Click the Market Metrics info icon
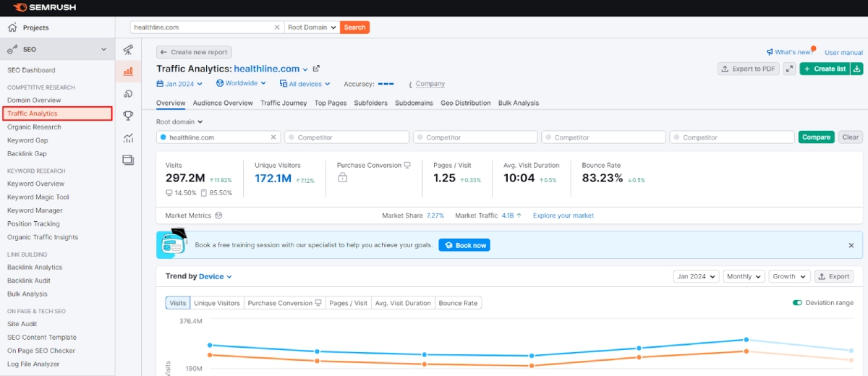This screenshot has height=376, width=868. 218,215
